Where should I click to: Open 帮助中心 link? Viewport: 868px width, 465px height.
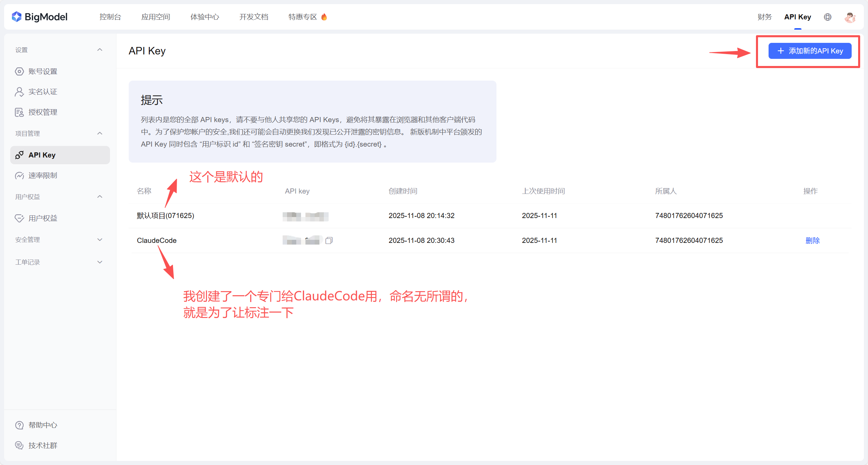tap(43, 425)
